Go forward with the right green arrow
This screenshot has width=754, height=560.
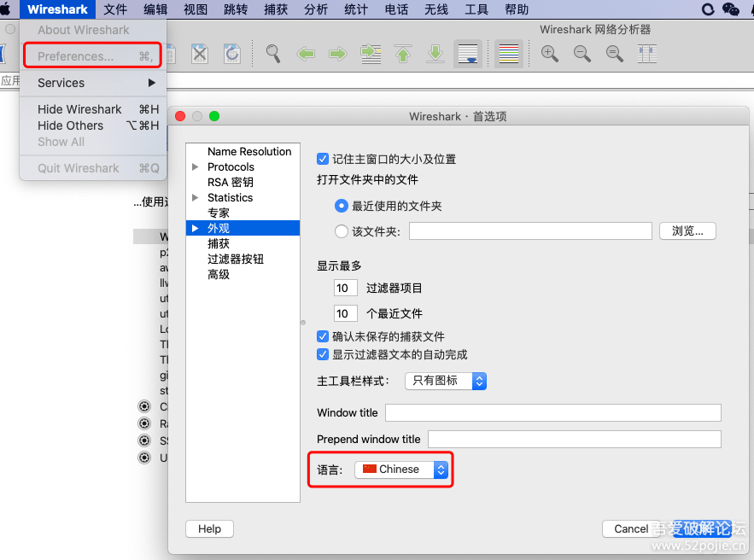click(x=338, y=54)
